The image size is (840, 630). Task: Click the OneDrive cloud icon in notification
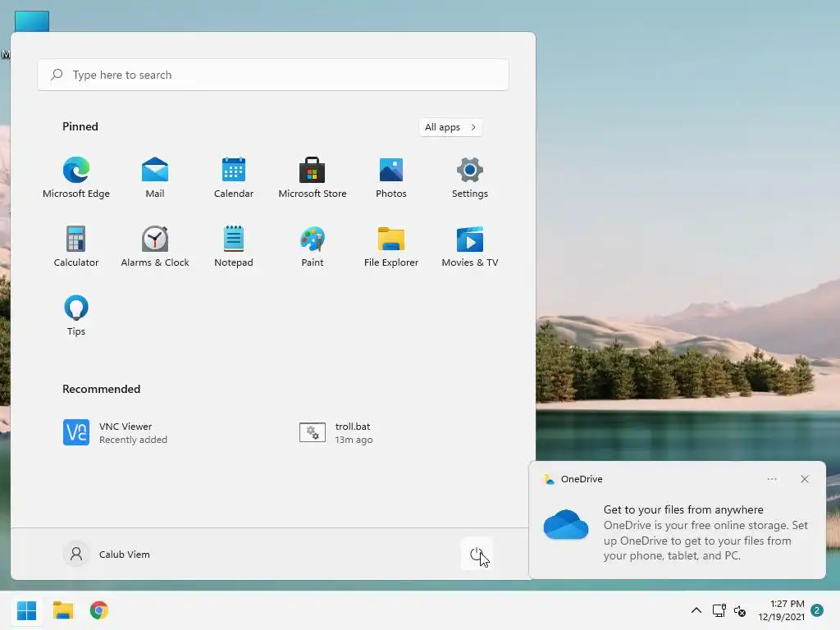tap(566, 524)
